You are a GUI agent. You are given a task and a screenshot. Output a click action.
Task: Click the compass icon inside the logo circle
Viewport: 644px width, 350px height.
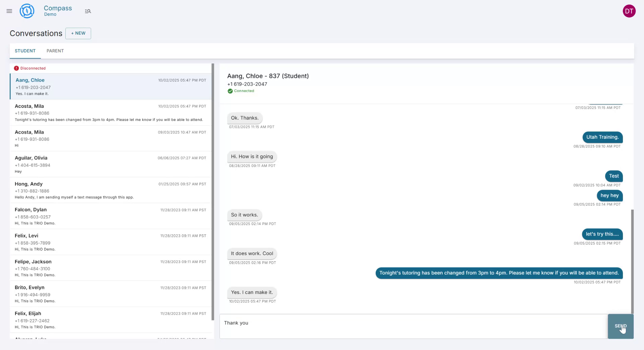pos(27,11)
